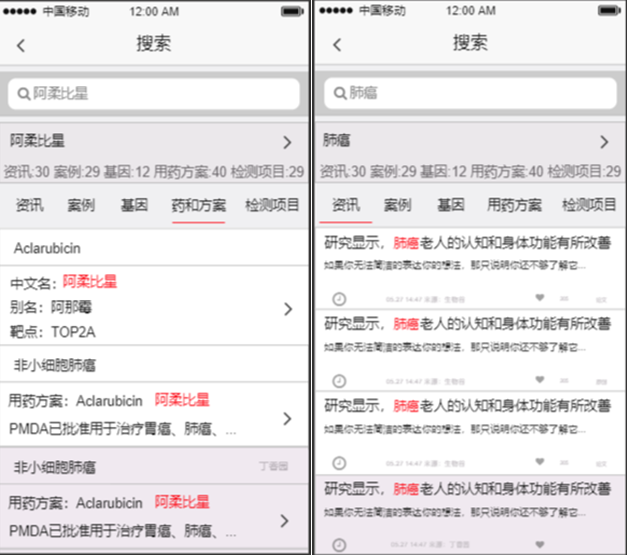Tap the back arrow on the left screen
This screenshot has height=555, width=627.
click(x=21, y=46)
